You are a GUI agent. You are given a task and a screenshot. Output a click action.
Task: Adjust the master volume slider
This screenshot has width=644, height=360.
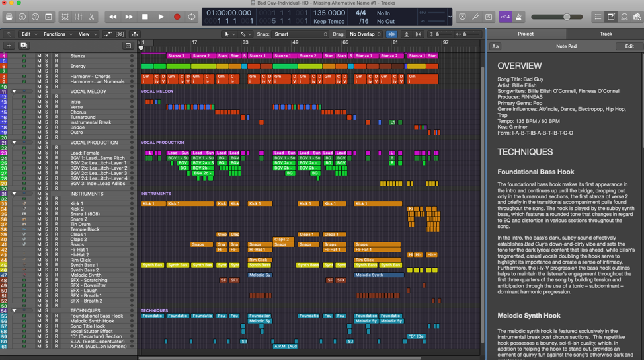(x=557, y=17)
